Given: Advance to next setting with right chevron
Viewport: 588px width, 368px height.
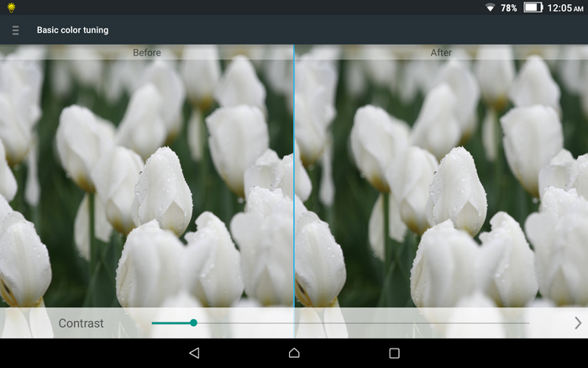Looking at the screenshot, I should click(x=578, y=323).
